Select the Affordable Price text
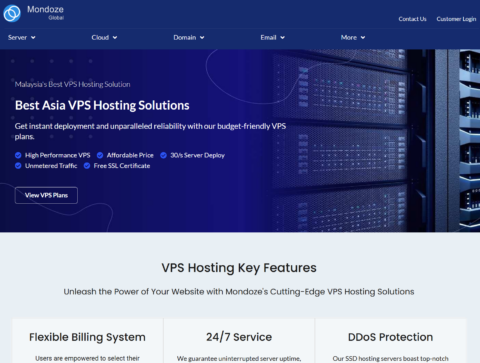Image resolution: width=480 pixels, height=363 pixels. [130, 155]
